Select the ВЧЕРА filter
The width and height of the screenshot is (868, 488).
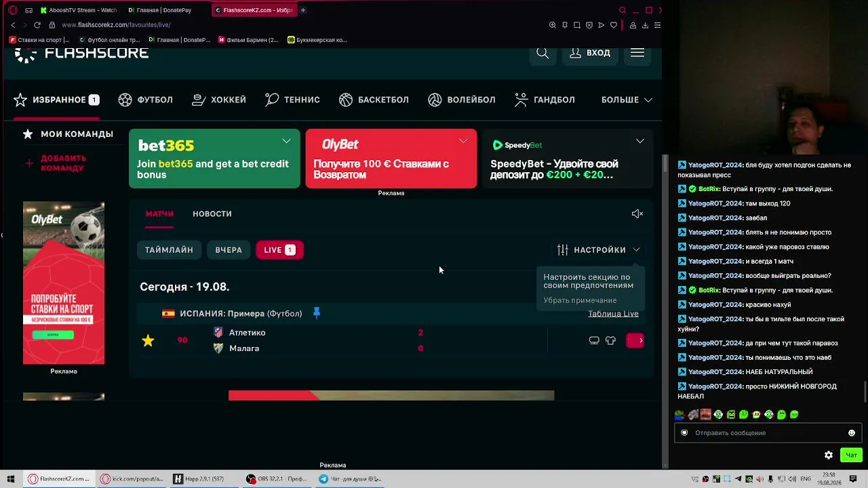229,250
